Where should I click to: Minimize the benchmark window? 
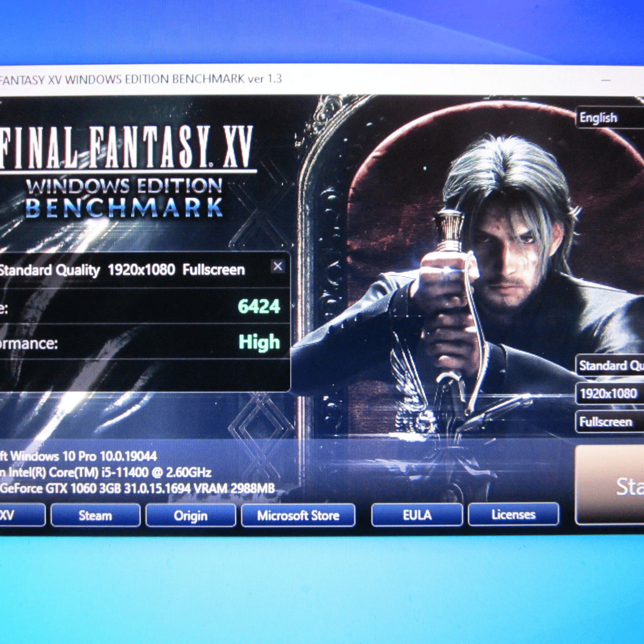(x=606, y=80)
